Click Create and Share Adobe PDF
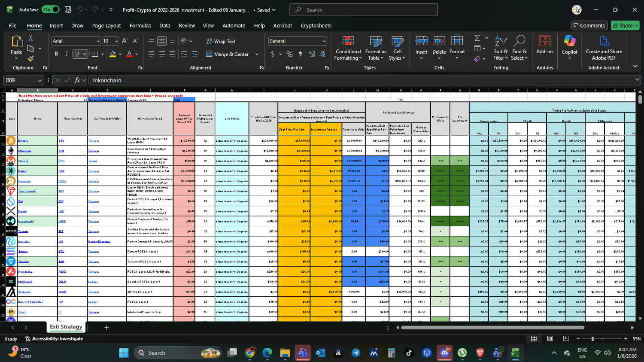The width and height of the screenshot is (644, 362). click(604, 48)
